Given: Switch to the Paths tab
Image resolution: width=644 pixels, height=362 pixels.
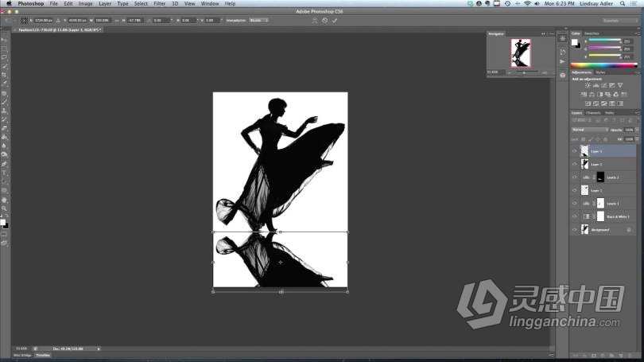Looking at the screenshot, I should click(x=610, y=113).
